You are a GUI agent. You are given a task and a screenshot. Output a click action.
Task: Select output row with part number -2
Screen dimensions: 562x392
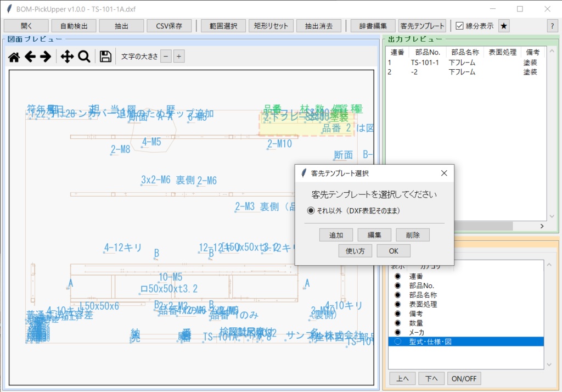pyautogui.click(x=466, y=72)
